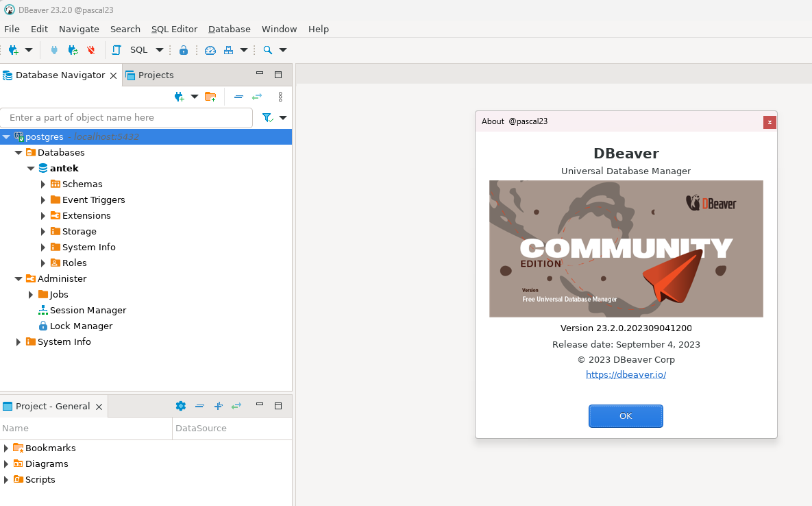Image resolution: width=812 pixels, height=506 pixels.
Task: Toggle Link with Editor in Database Navigator
Action: [x=257, y=97]
